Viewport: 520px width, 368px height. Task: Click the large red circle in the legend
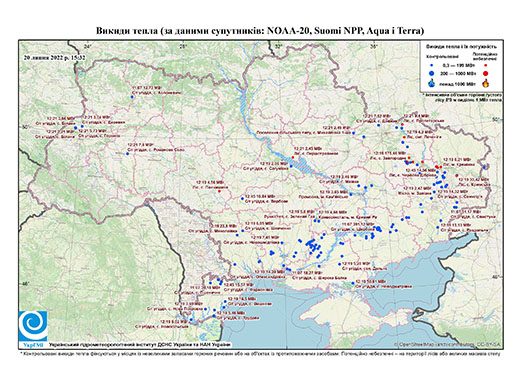point(486,73)
